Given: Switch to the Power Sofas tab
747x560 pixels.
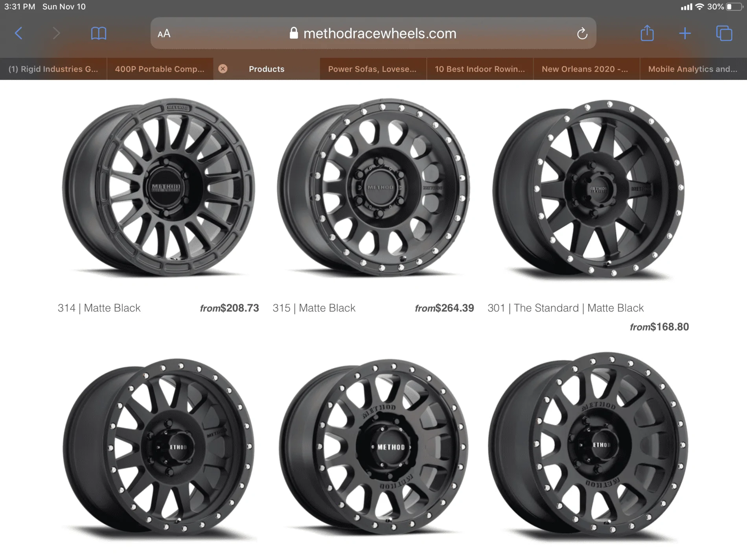Looking at the screenshot, I should [x=372, y=69].
